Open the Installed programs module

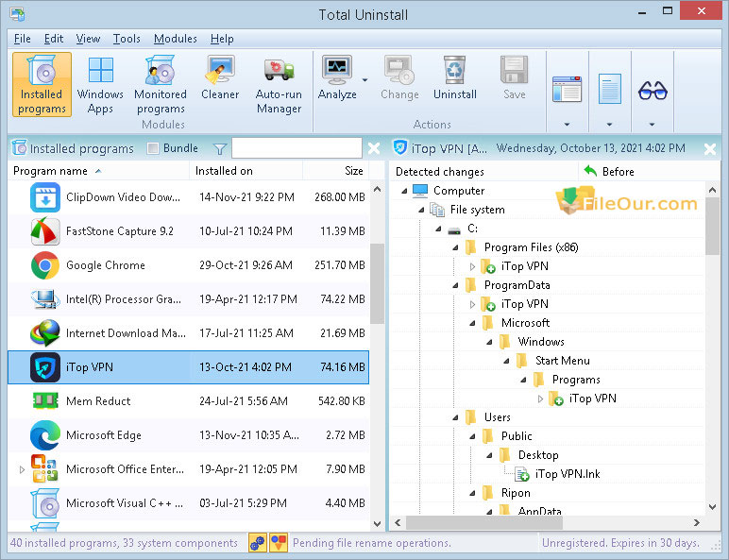(42, 84)
